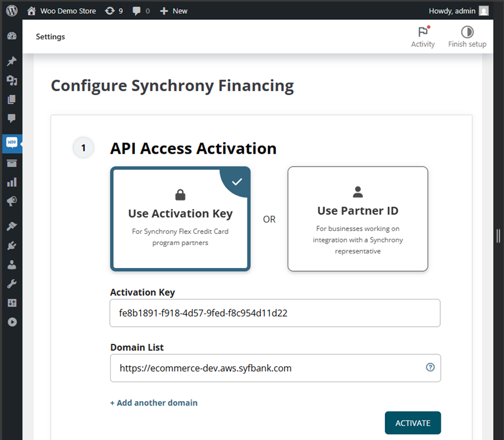
Task: Open Analytics bar chart sidebar icon
Action: tap(12, 182)
